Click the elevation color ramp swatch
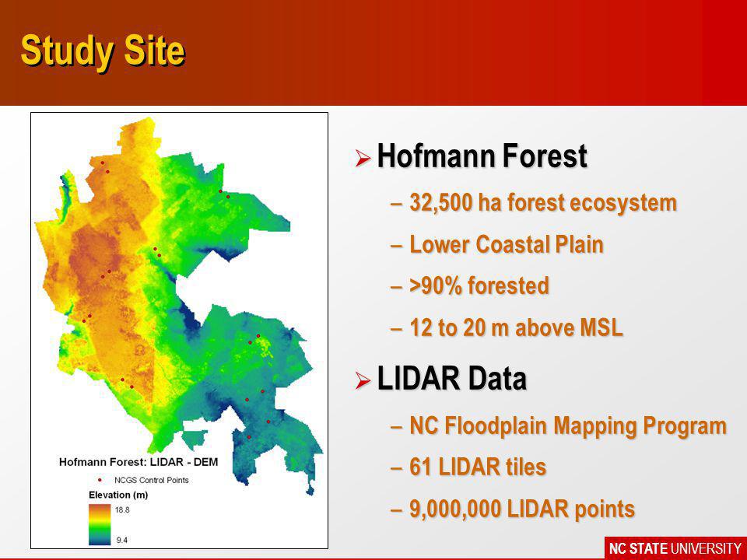This screenshot has width=747, height=560. (100, 524)
